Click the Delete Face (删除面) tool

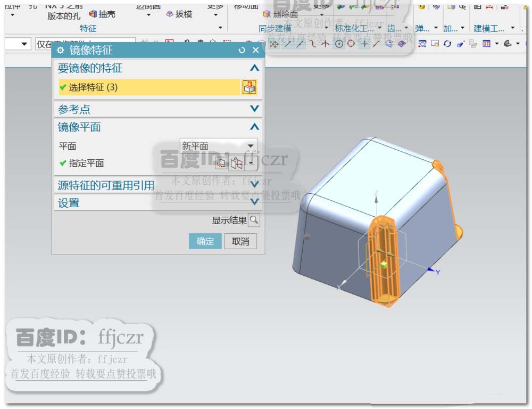pos(280,14)
